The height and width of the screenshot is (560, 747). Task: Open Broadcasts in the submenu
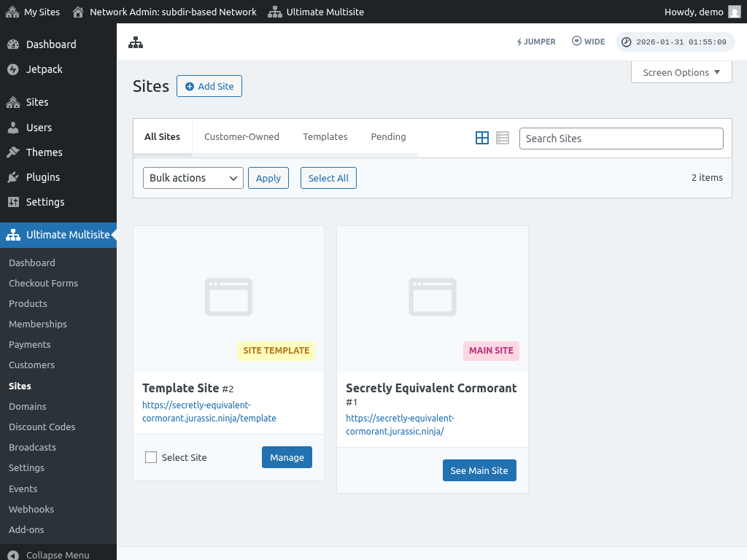32,448
